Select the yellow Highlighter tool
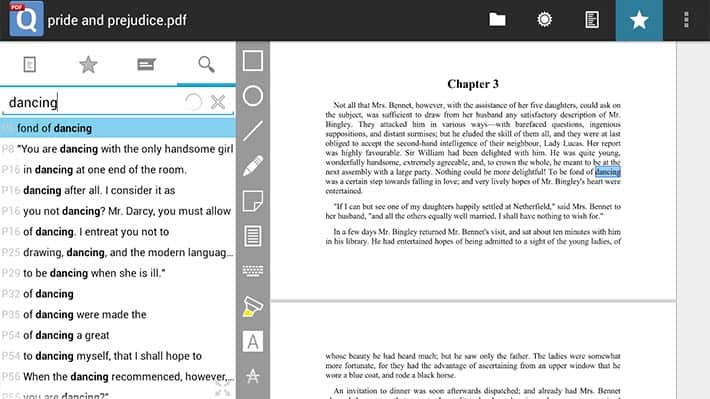 (x=253, y=306)
